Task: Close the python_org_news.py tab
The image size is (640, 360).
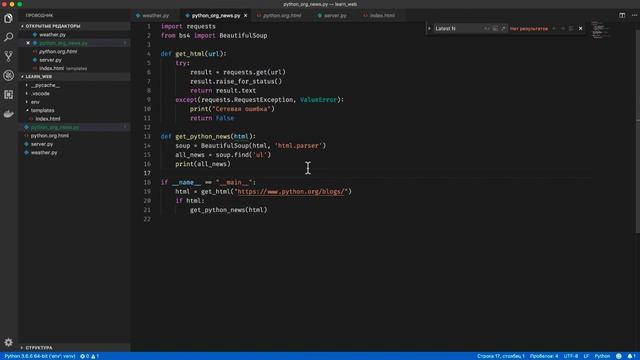Action: 245,16
